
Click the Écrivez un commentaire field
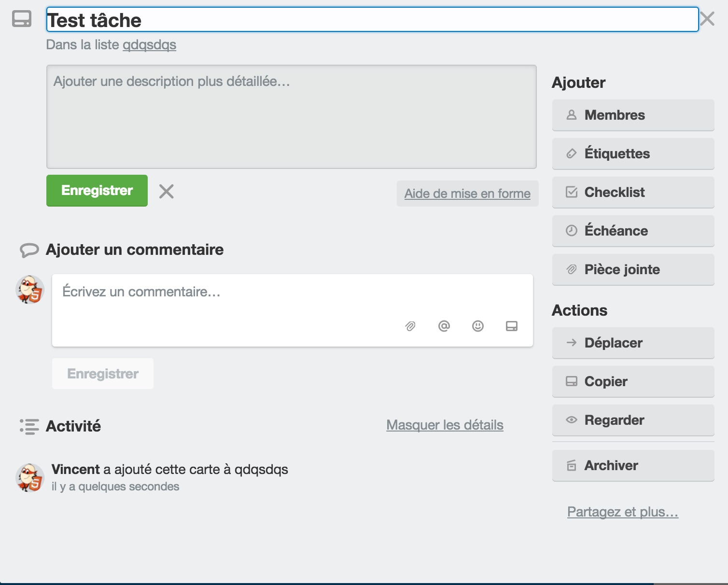point(293,310)
